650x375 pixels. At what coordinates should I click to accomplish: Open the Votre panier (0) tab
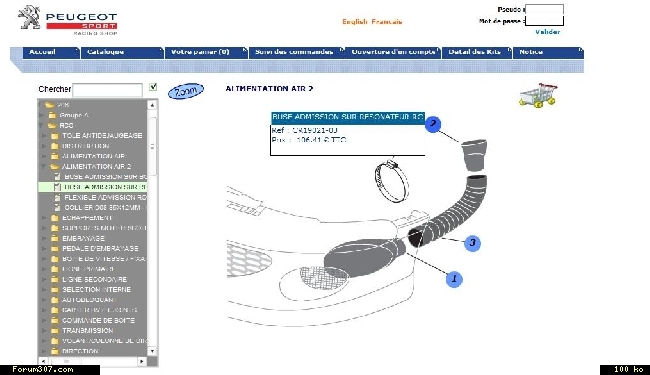pyautogui.click(x=206, y=52)
